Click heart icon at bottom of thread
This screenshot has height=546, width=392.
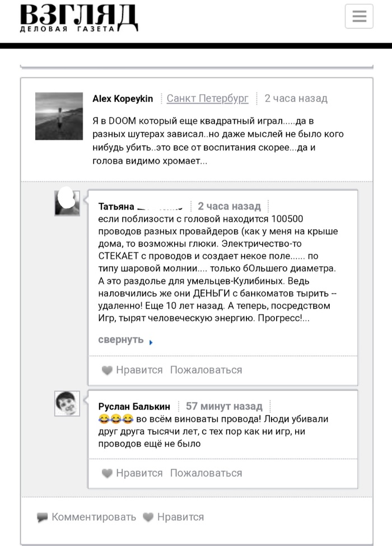pos(148,517)
